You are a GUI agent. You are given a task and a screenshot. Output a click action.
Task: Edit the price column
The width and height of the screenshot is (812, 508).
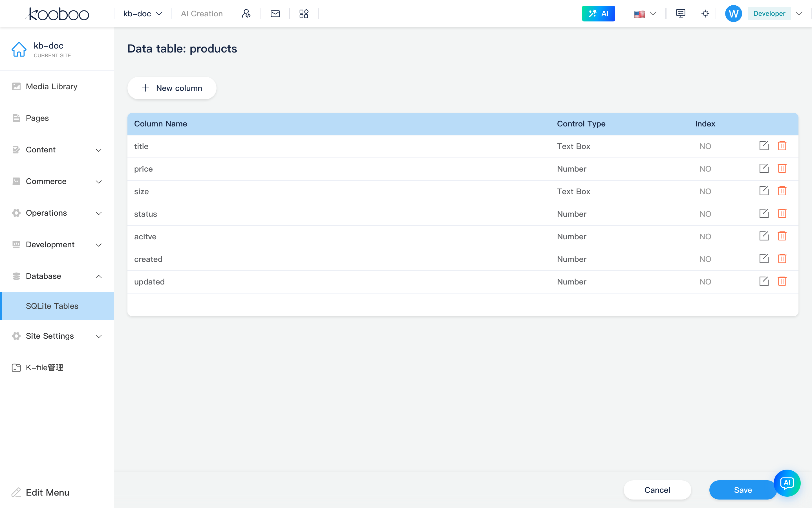(764, 168)
